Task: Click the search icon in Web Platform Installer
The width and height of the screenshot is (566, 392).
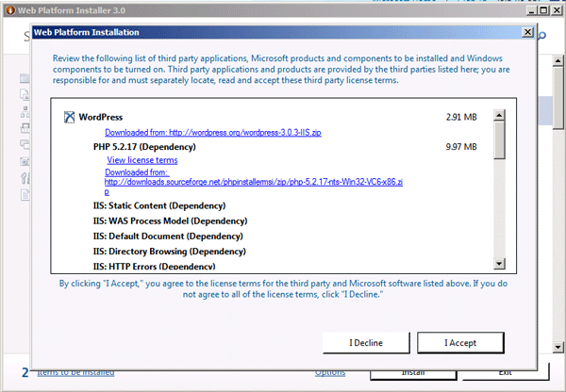Action: coord(541,36)
